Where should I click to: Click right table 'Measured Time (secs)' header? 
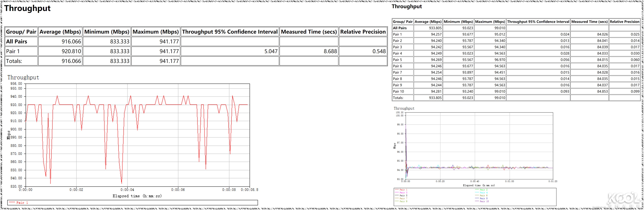pos(589,22)
